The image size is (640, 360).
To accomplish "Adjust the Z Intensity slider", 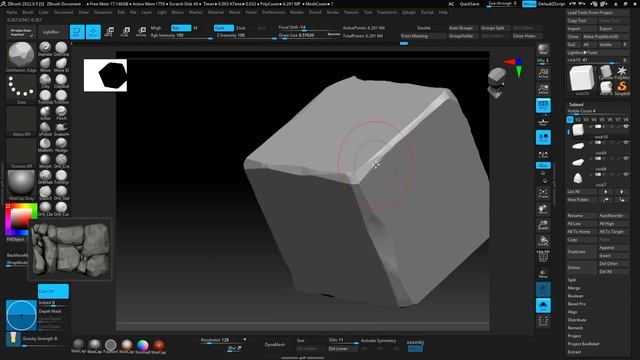I will pos(246,36).
